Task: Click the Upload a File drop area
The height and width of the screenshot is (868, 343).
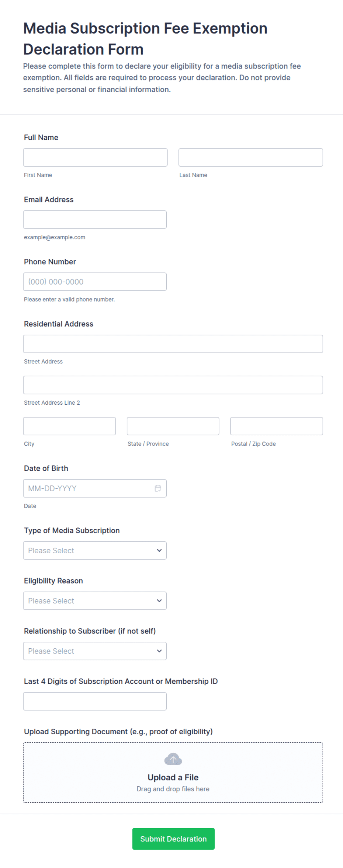Action: tap(173, 773)
